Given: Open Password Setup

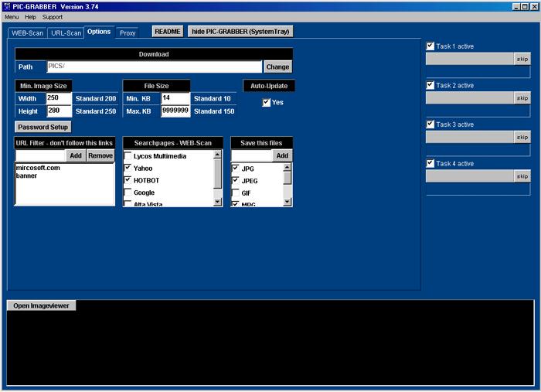Looking at the screenshot, I should 43,127.
